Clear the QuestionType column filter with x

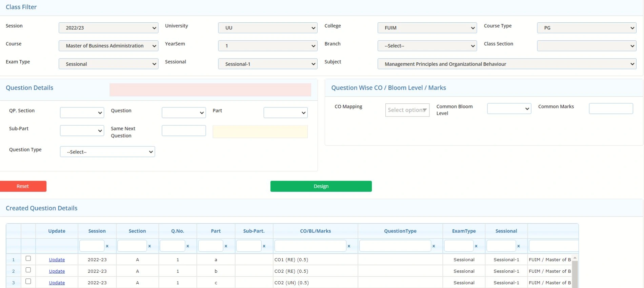point(434,246)
